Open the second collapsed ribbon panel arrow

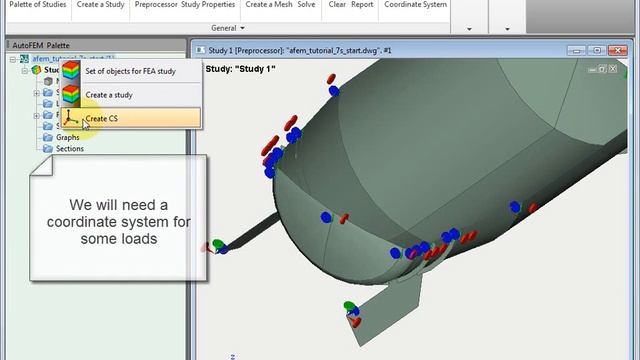pos(507,29)
